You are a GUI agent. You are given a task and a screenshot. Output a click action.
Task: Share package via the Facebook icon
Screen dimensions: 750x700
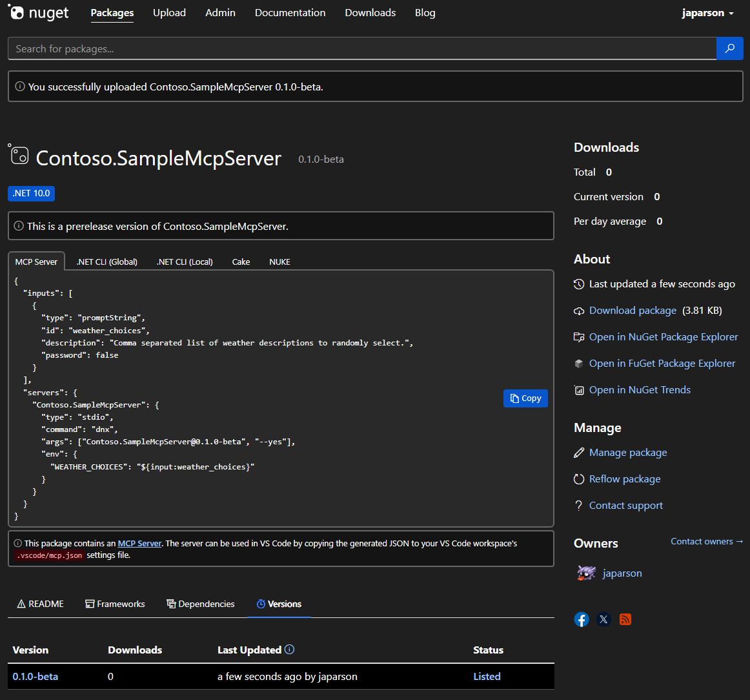tap(581, 619)
